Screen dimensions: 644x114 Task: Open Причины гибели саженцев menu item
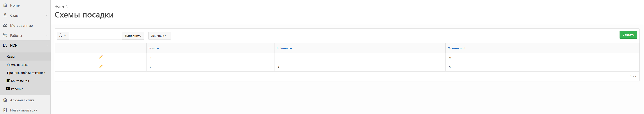coord(26,73)
